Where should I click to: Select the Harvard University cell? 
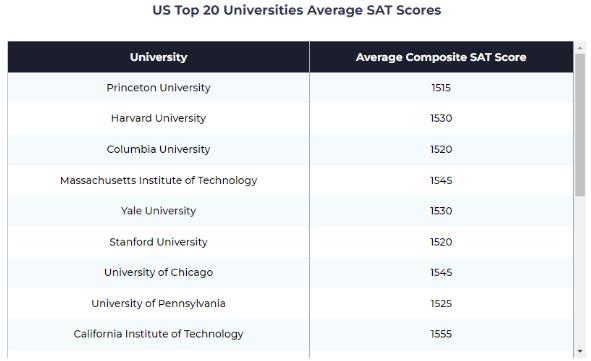(158, 118)
